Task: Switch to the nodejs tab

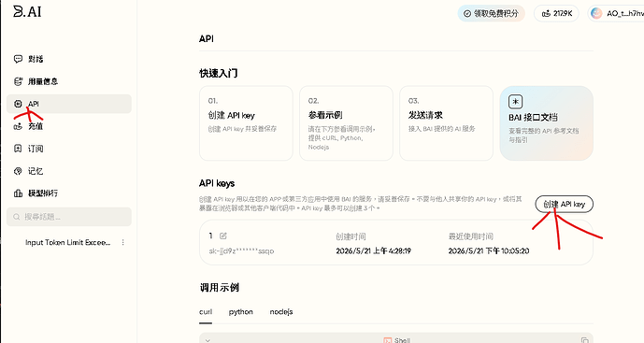Action: coord(281,312)
